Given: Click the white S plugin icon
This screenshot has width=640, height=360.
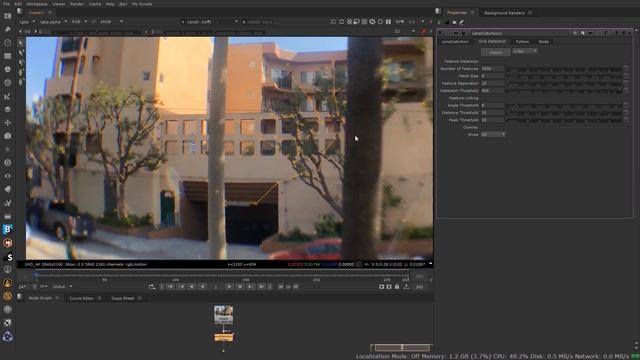Looking at the screenshot, I should pos(8,257).
